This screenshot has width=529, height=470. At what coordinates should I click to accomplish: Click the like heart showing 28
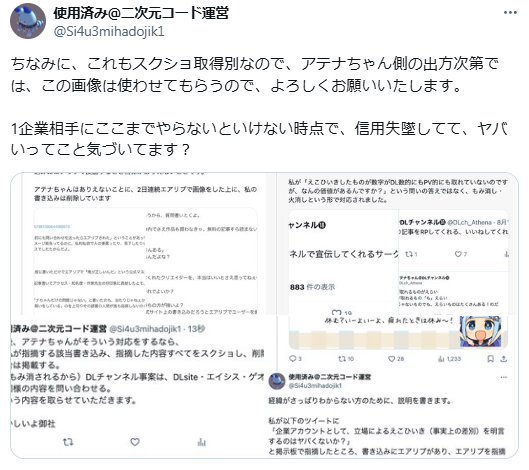click(x=396, y=359)
